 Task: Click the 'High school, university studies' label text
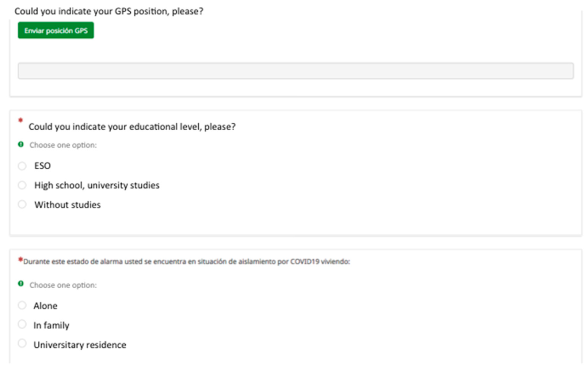[97, 185]
